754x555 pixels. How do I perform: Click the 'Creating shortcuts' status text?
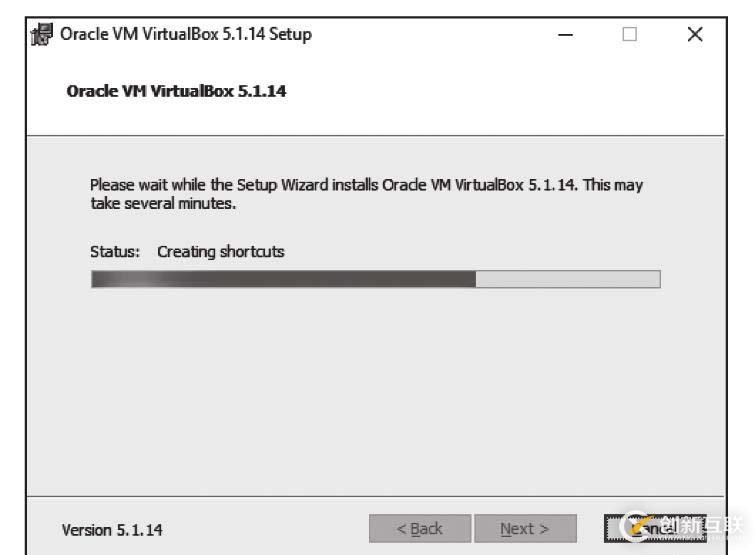220,252
